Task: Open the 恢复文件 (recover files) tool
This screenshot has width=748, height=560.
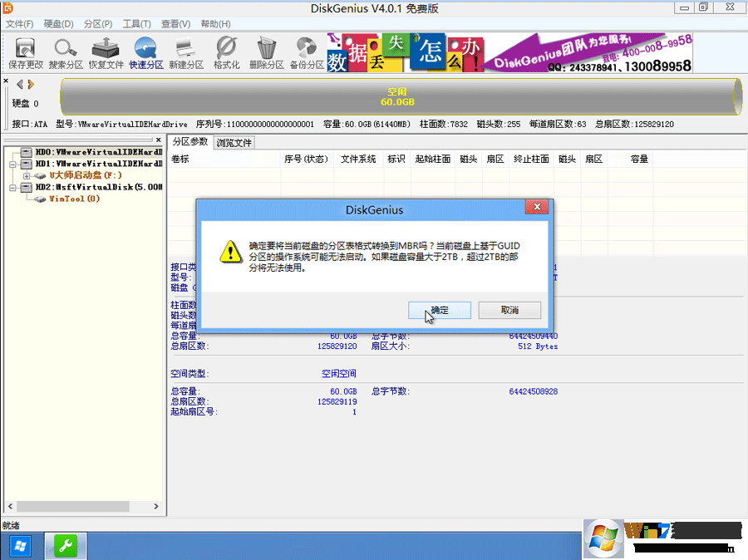Action: [106, 52]
